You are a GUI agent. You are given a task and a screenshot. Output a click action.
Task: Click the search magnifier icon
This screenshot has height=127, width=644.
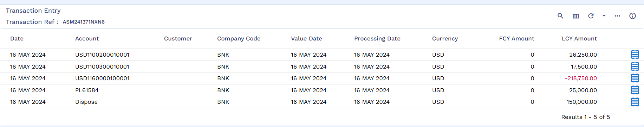560,16
